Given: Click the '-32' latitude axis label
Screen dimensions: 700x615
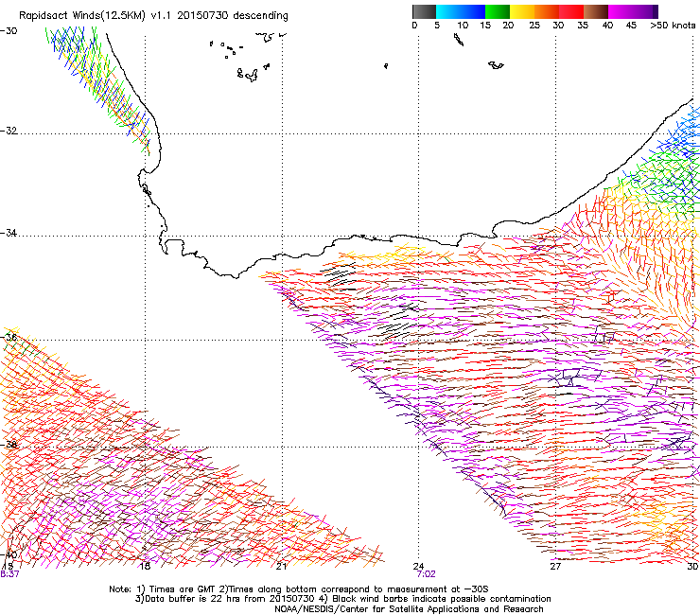Looking at the screenshot, I should [x=9, y=131].
